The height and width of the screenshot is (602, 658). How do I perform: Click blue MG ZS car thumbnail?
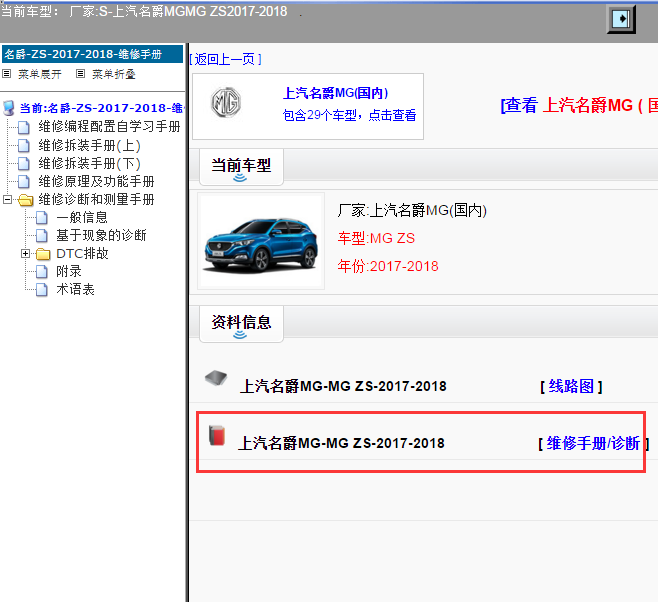point(261,241)
